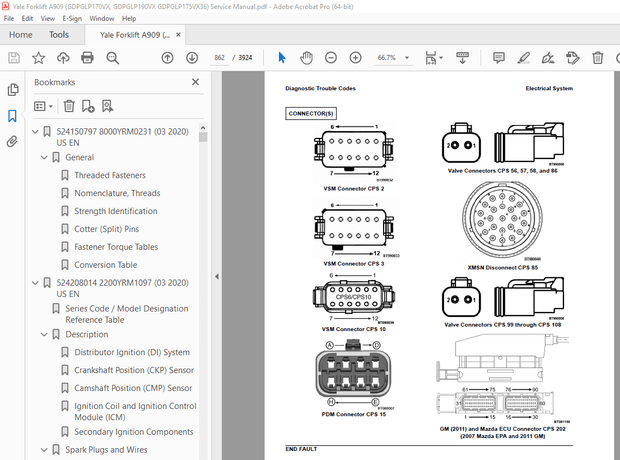
Task: Add a sticky note comment
Action: click(x=499, y=58)
